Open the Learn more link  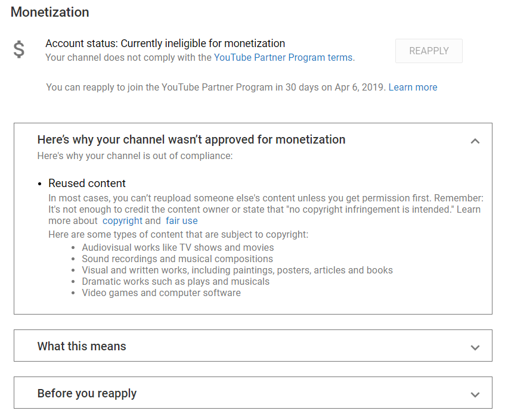pos(413,87)
